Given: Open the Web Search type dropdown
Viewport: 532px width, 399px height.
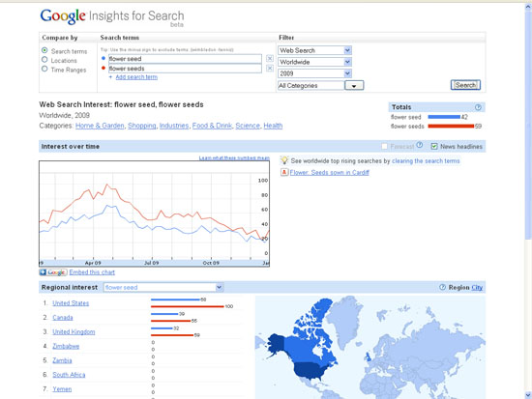Looking at the screenshot, I should (x=314, y=50).
